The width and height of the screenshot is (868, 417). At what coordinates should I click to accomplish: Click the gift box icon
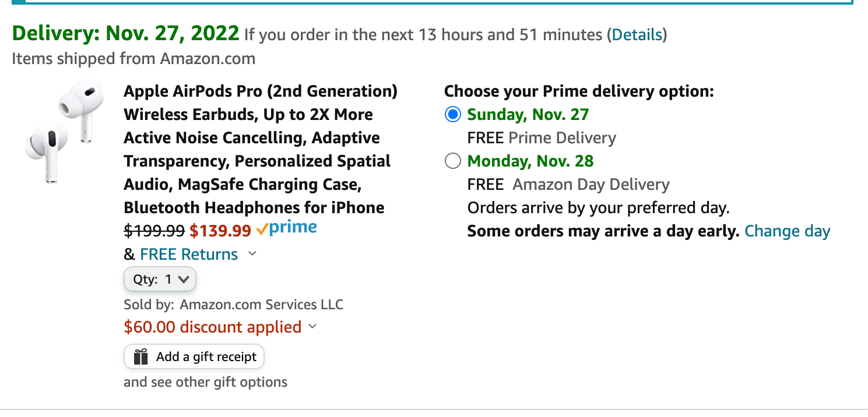pos(140,356)
